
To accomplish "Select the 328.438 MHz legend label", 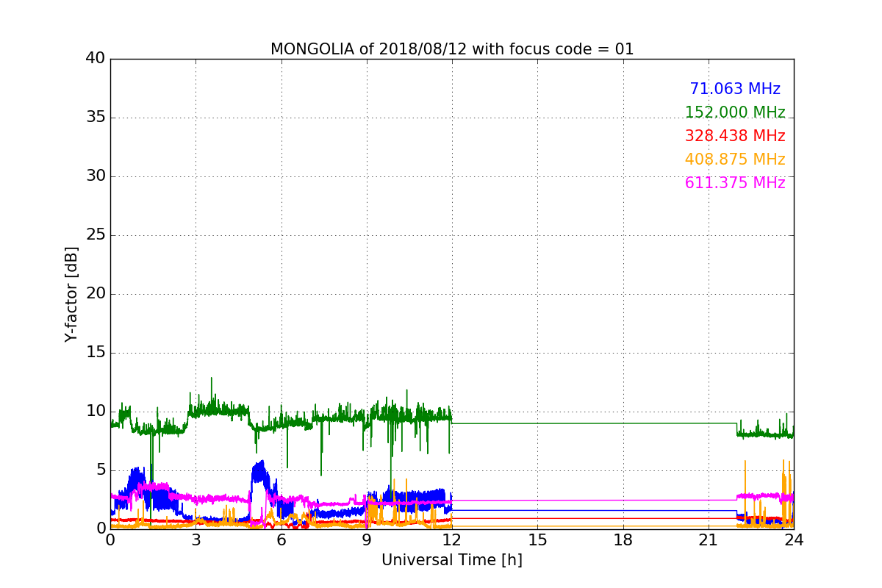I will click(735, 136).
